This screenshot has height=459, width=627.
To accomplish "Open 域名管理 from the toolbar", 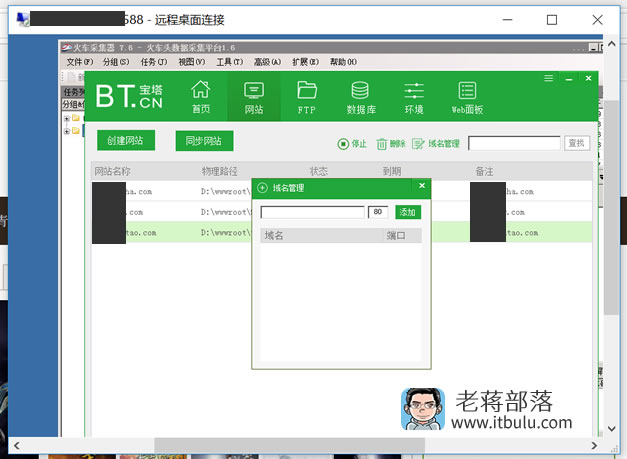I will 435,144.
